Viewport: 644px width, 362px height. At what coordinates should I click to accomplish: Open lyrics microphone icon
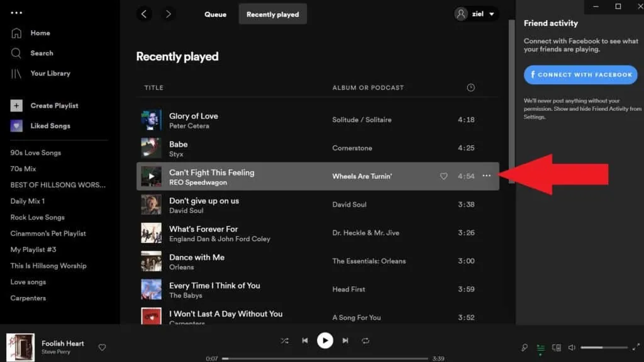point(525,348)
